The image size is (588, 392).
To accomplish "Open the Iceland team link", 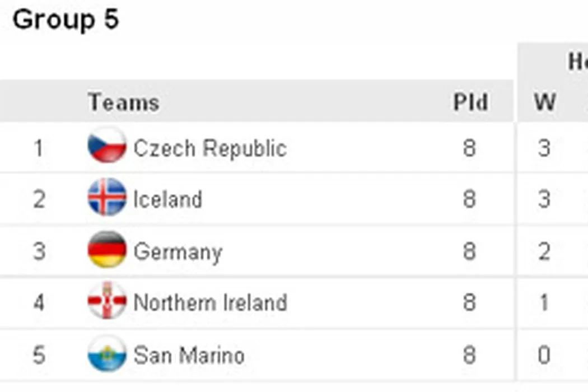I will tap(167, 199).
